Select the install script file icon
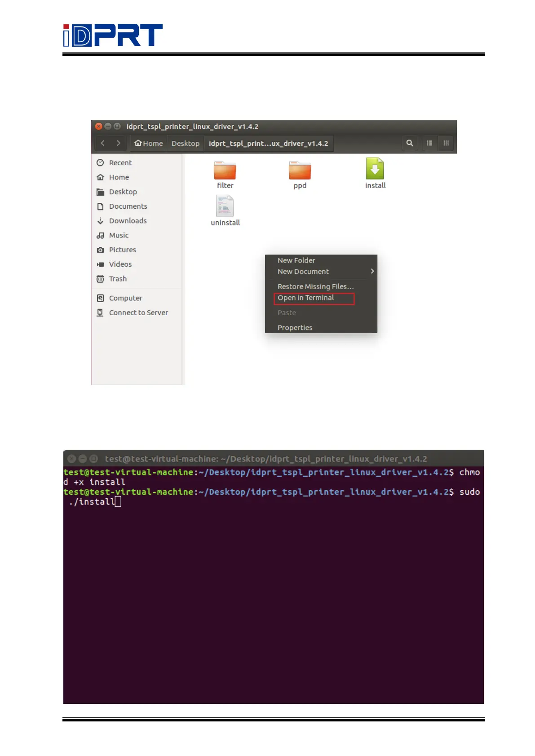The height and width of the screenshot is (756, 535). point(375,169)
